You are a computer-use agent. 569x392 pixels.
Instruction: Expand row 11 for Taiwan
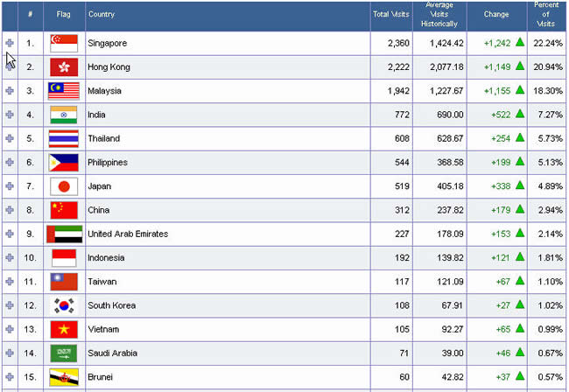point(10,282)
